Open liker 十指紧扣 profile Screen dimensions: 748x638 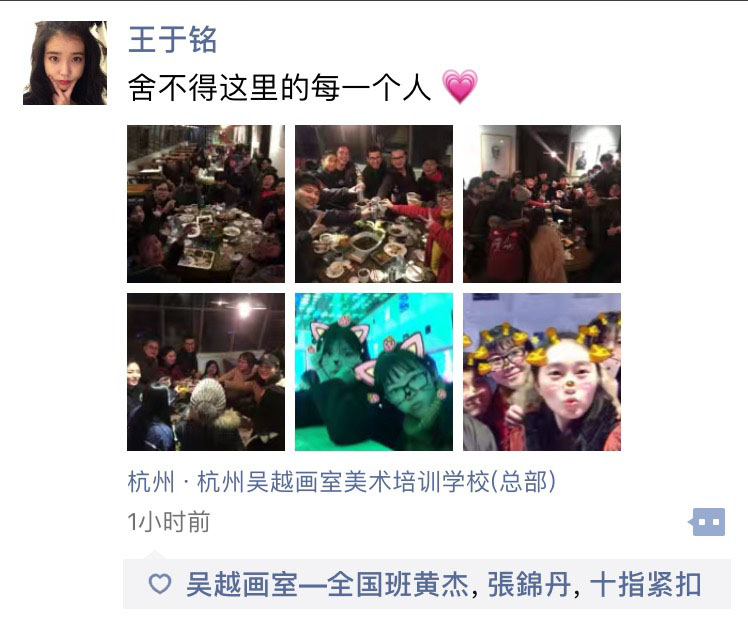(645, 584)
